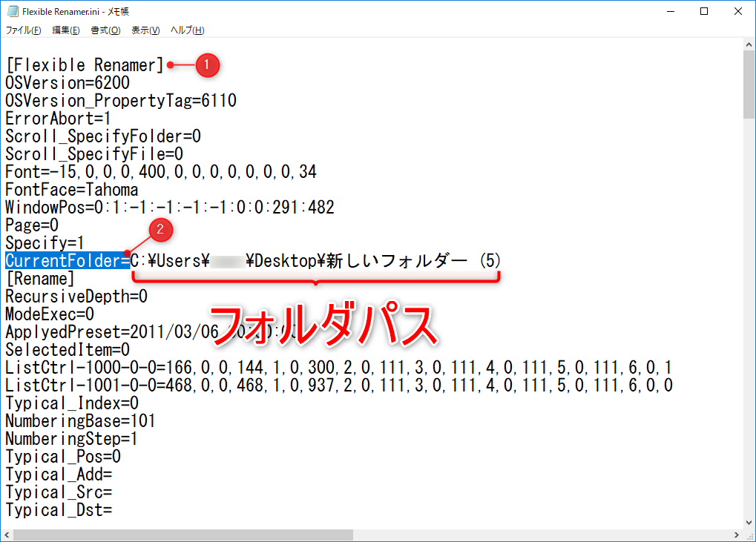Place cursor in the FontFace=Tahoma line

point(71,190)
